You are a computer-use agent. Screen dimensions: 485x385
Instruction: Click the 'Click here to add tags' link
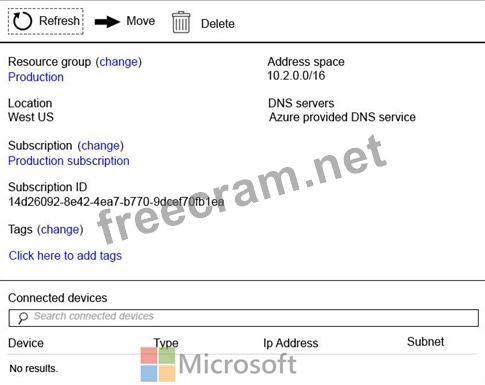[x=65, y=256]
